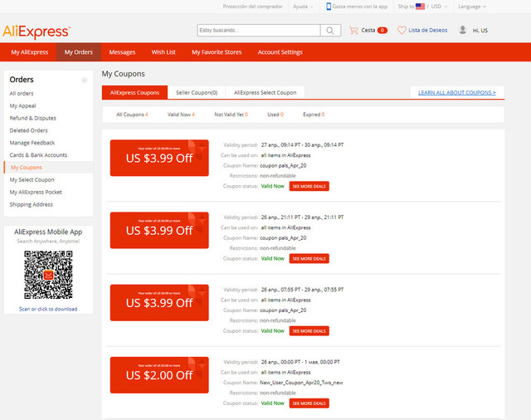Open Protección del comprador link

point(252,7)
